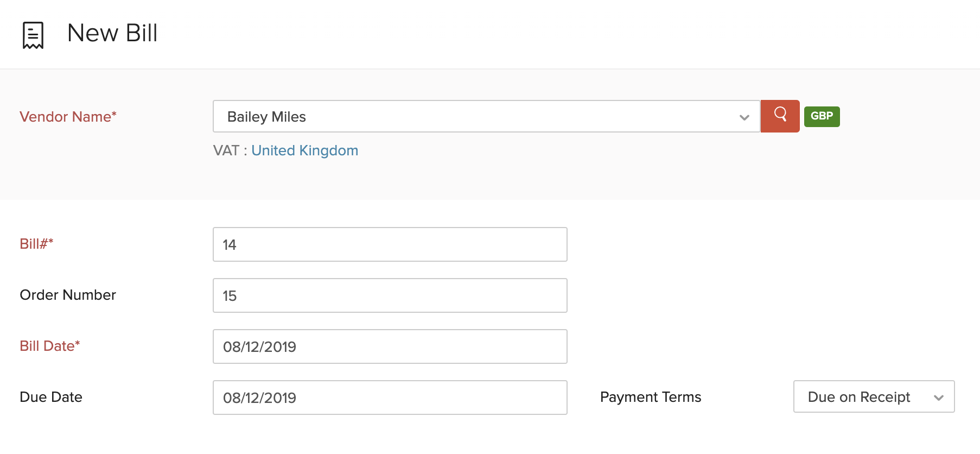
Task: Click the Payment Terms label
Action: [651, 397]
